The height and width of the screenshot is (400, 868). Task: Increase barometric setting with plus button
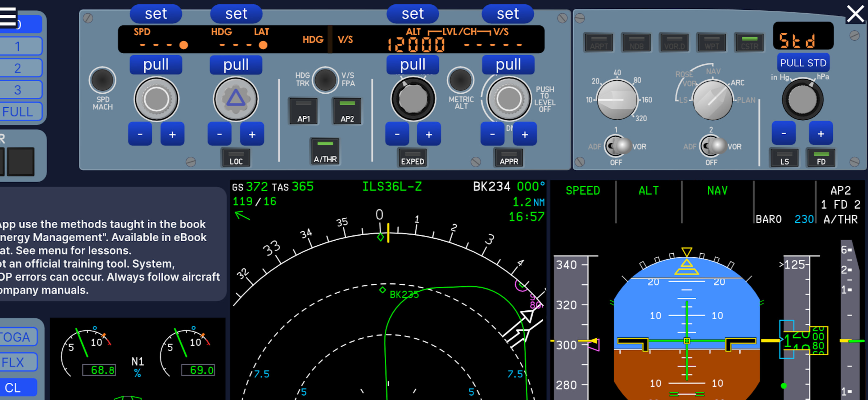[x=821, y=134]
